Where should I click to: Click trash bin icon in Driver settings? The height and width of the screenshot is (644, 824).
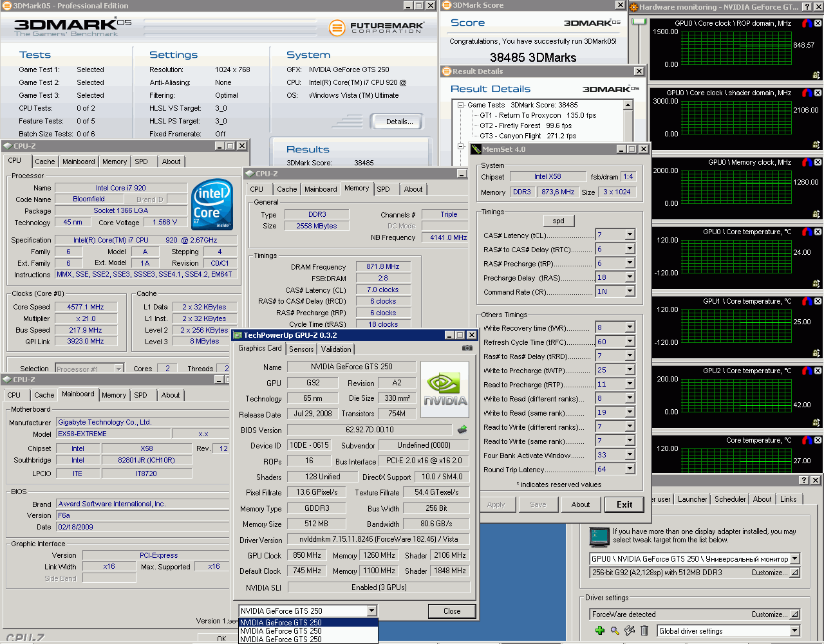(644, 630)
